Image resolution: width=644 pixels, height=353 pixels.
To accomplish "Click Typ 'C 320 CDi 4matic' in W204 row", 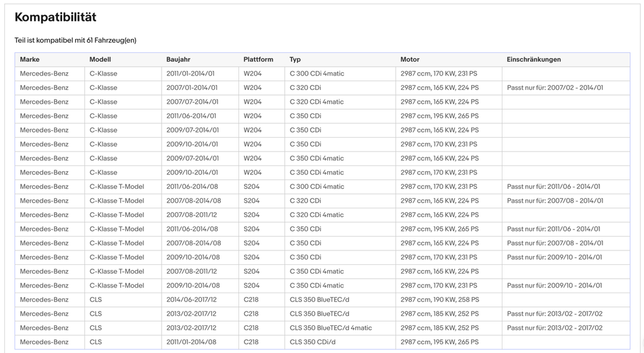I will pyautogui.click(x=317, y=102).
